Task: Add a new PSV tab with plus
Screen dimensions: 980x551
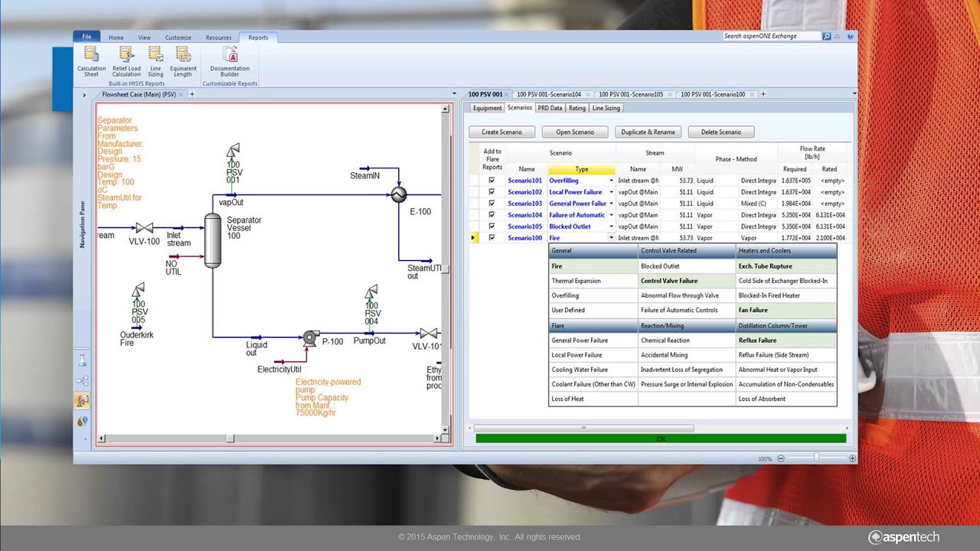Action: coord(763,94)
